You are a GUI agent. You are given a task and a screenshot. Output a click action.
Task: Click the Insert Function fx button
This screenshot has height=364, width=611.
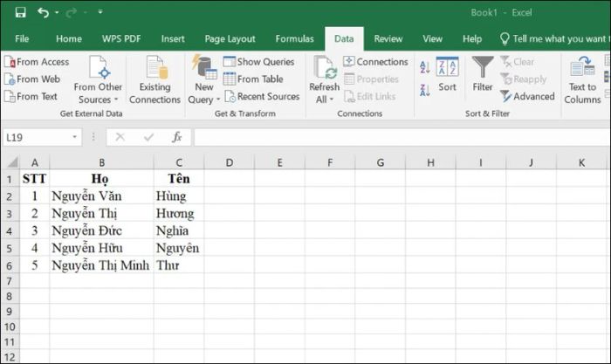[x=177, y=137]
